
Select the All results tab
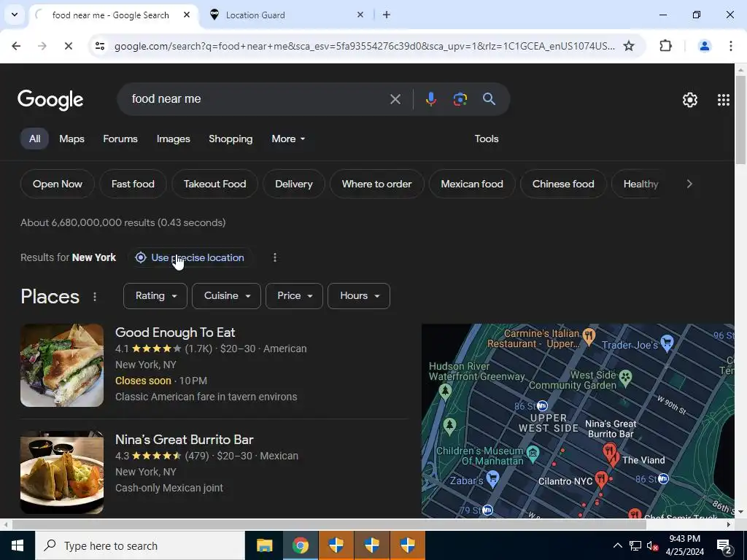point(34,139)
